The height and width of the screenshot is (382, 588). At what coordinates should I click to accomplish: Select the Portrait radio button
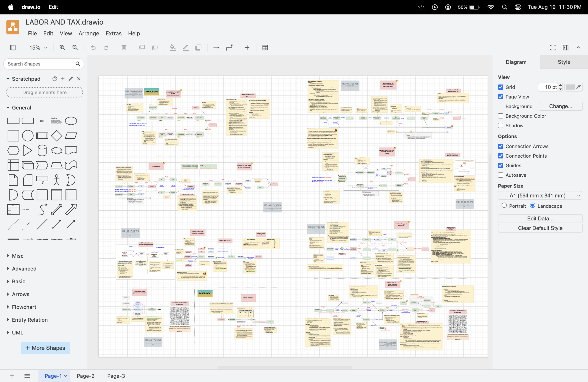504,206
